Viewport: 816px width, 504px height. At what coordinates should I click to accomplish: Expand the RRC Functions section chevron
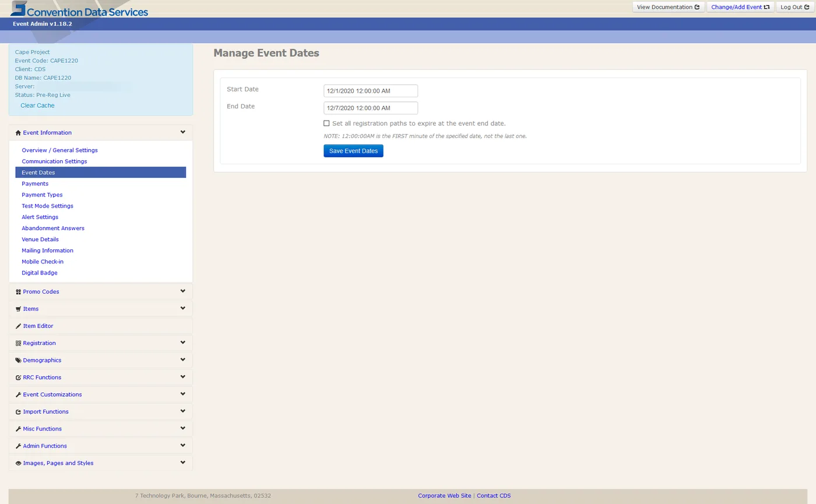coord(182,377)
